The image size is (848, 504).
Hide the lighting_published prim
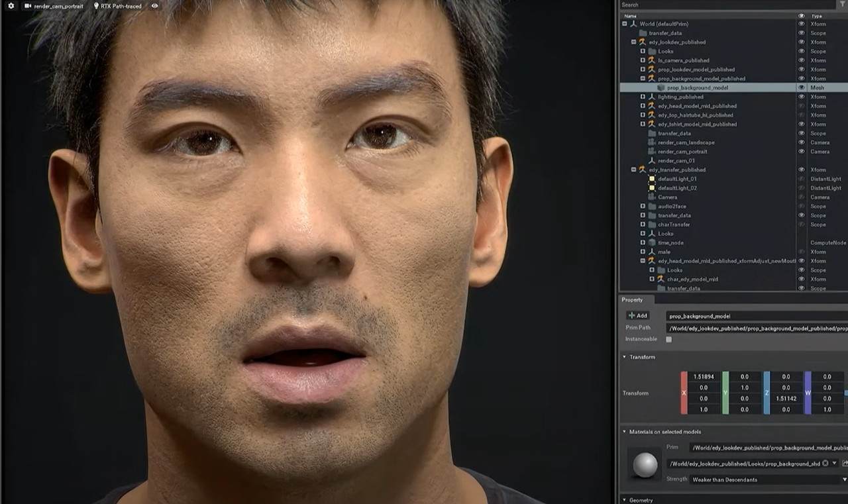(801, 97)
